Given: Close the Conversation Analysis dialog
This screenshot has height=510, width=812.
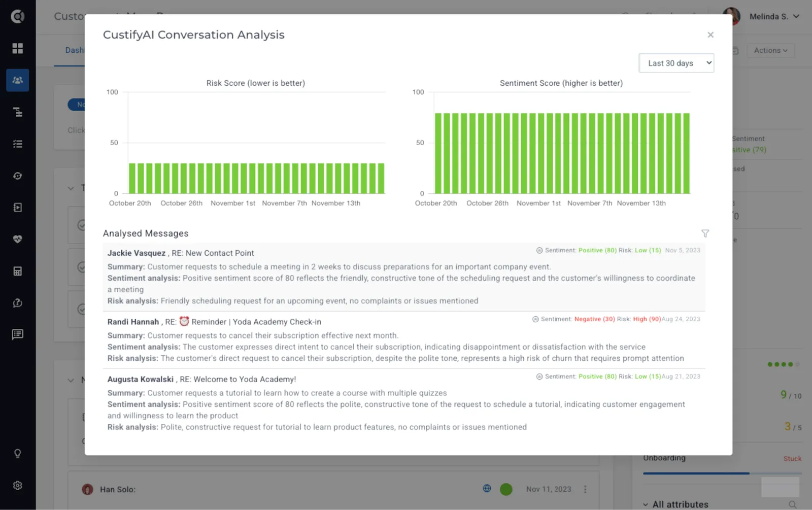Looking at the screenshot, I should [x=710, y=35].
